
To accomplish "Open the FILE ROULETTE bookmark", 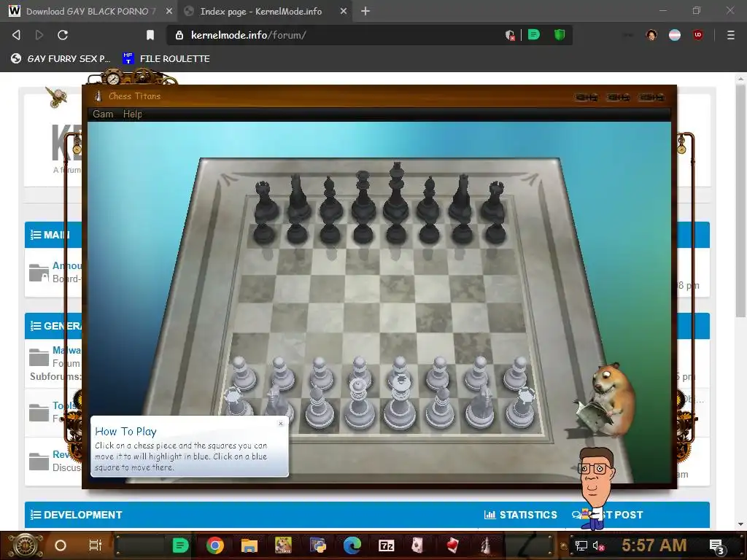I will (166, 58).
